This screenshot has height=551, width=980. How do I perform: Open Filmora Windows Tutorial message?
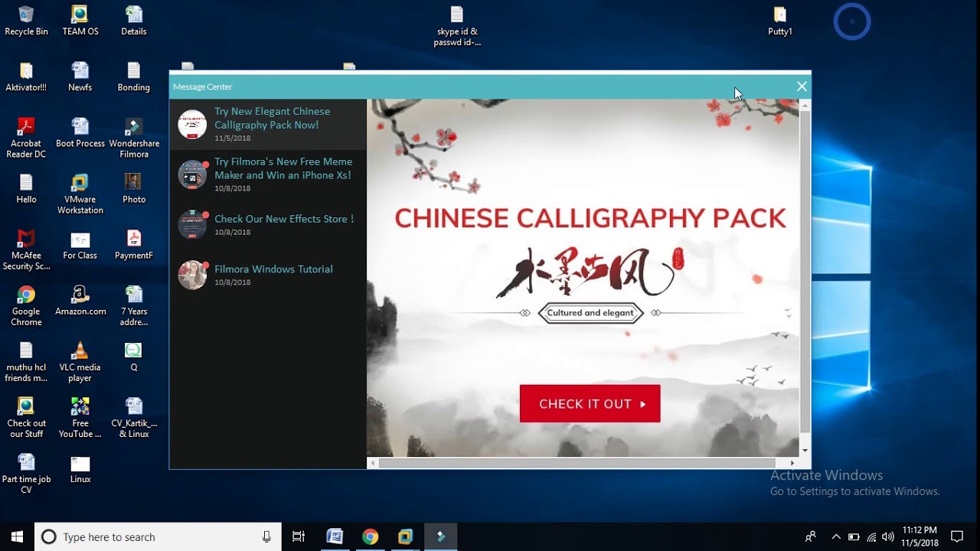[x=268, y=275]
